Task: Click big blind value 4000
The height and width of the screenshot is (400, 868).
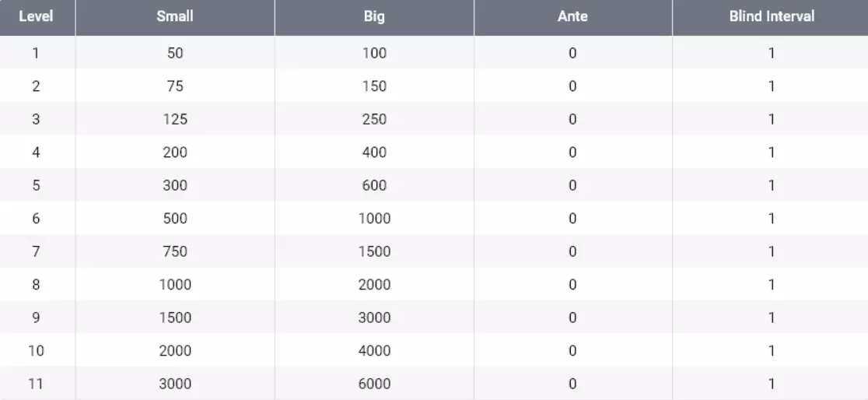Action: pyautogui.click(x=374, y=351)
